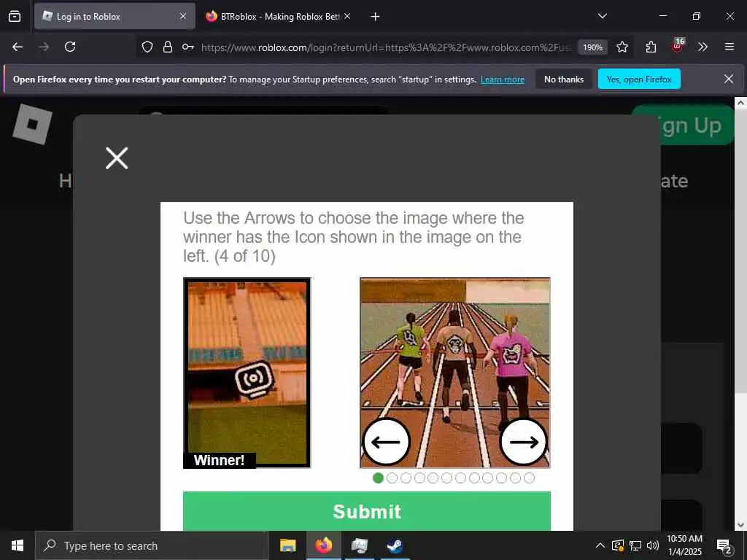Close the captcha dialog with the X
This screenshot has width=747, height=560.
point(117,158)
